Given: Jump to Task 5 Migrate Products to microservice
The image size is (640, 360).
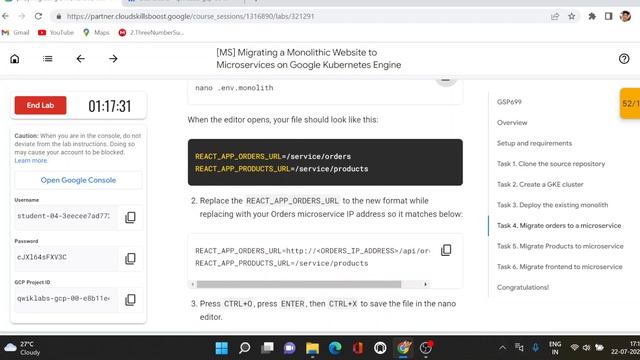Looking at the screenshot, I should tap(560, 246).
